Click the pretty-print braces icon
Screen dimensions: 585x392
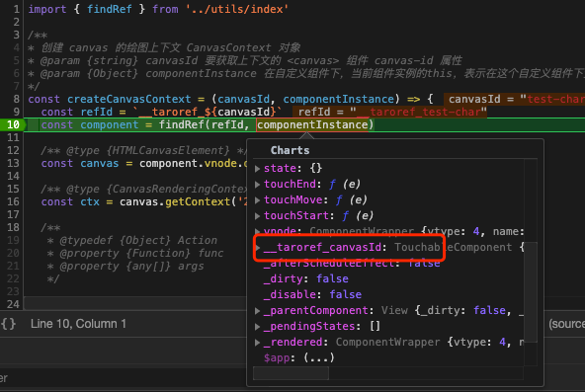click(x=8, y=324)
